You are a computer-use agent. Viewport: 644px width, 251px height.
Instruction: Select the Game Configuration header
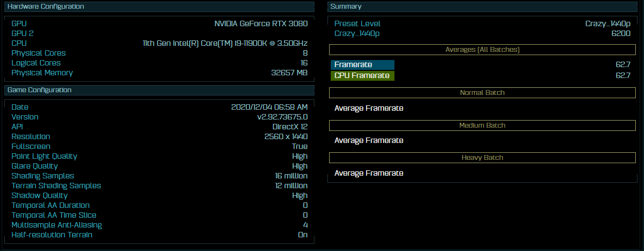click(x=159, y=89)
